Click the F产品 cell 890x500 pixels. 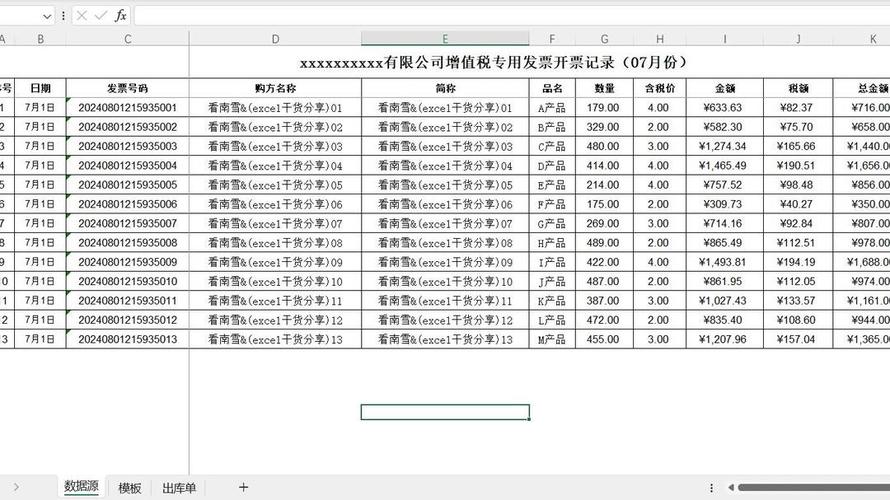552,204
